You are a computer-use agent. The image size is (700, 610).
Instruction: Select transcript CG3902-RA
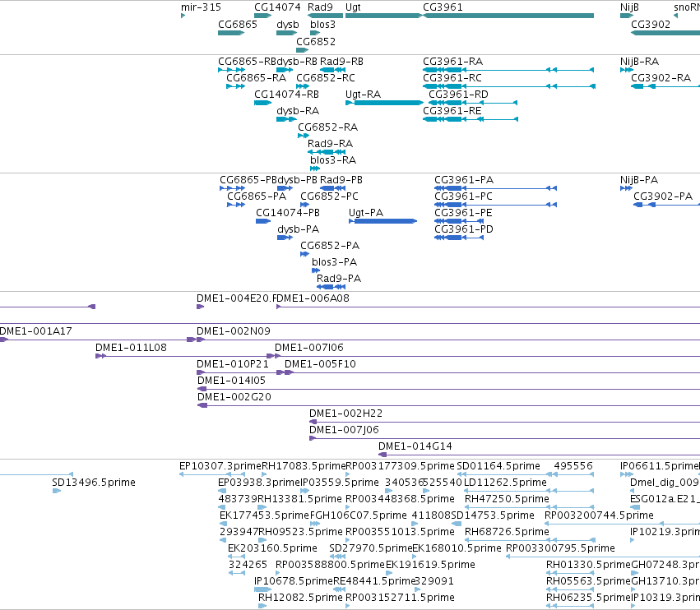coord(661,77)
